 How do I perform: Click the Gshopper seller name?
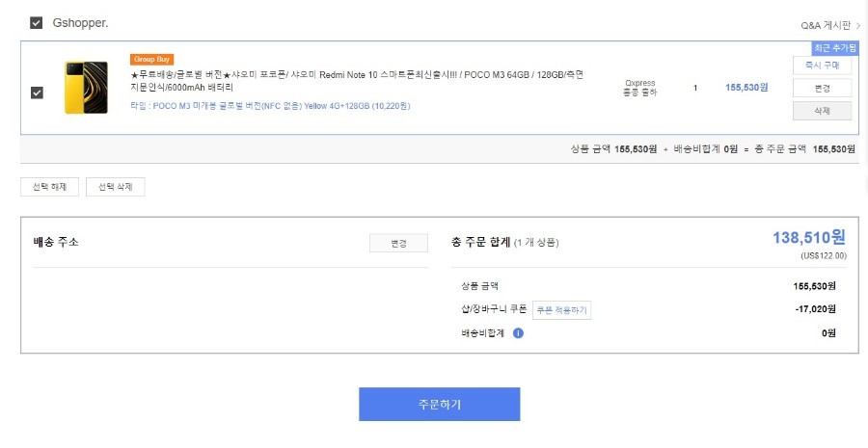(80, 23)
